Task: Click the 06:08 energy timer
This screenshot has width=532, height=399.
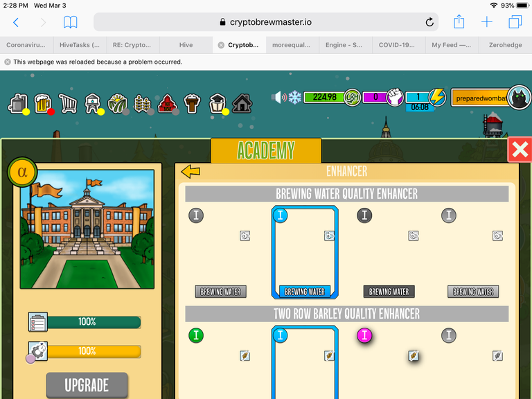Action: coord(420,107)
